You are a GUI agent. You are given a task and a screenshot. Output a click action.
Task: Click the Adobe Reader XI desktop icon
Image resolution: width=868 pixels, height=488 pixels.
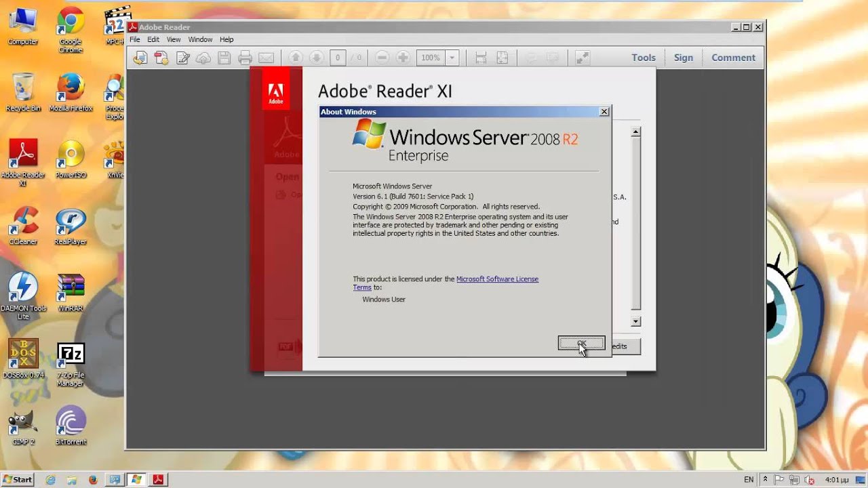coord(23,163)
